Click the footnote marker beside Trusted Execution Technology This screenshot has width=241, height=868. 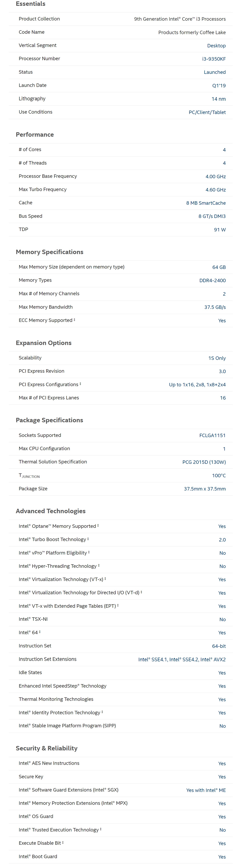pos(100,829)
